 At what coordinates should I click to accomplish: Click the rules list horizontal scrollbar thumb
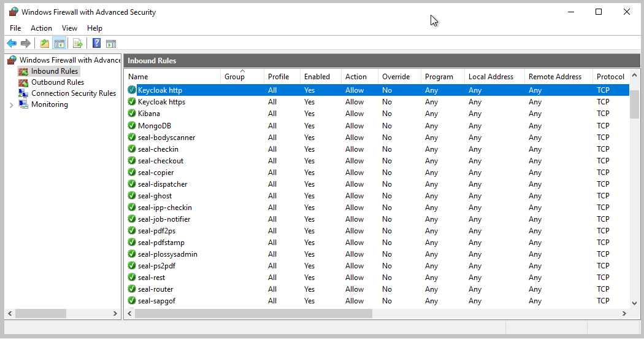(x=253, y=313)
